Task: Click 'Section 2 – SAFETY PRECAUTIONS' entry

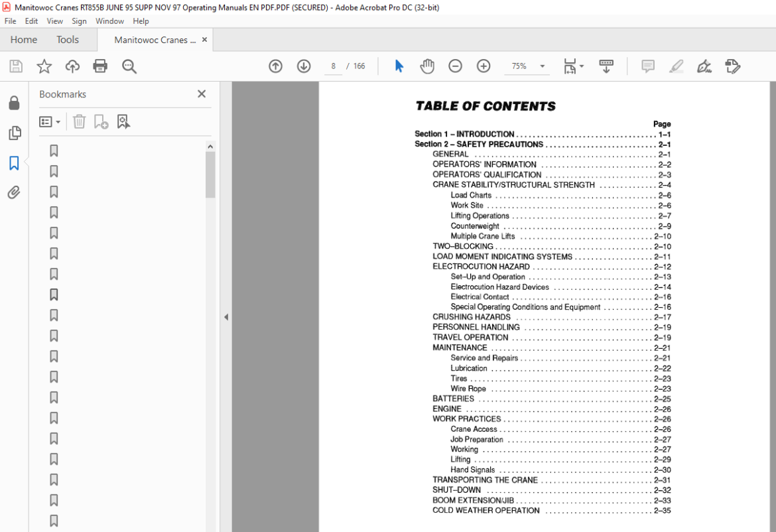Action: [543, 145]
